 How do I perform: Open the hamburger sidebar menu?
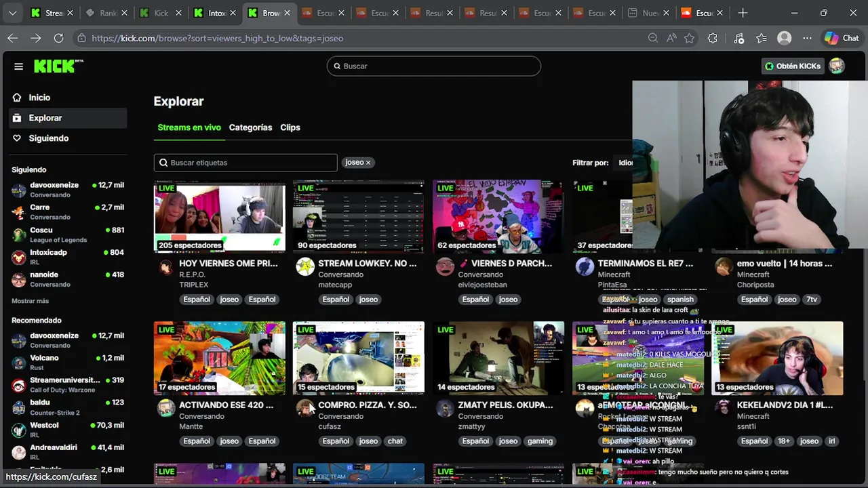pyautogui.click(x=18, y=66)
